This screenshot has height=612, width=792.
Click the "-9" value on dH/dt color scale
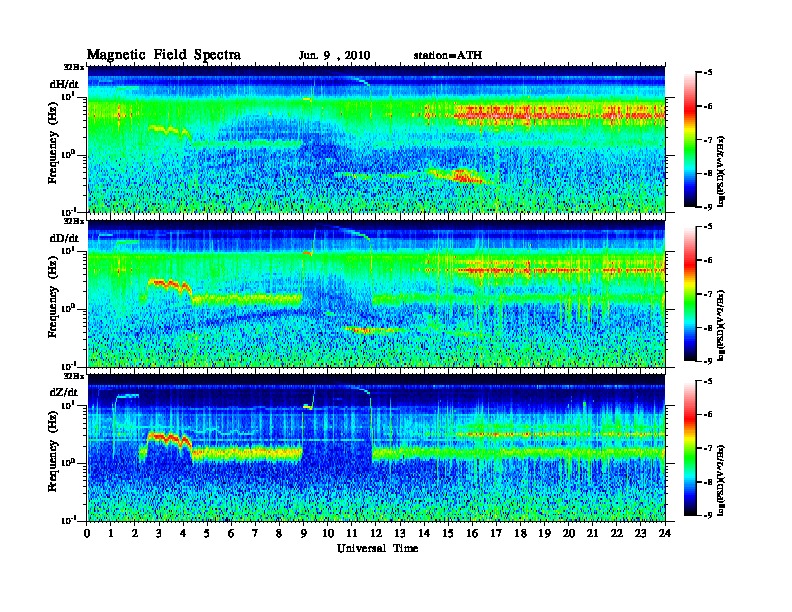(708, 207)
